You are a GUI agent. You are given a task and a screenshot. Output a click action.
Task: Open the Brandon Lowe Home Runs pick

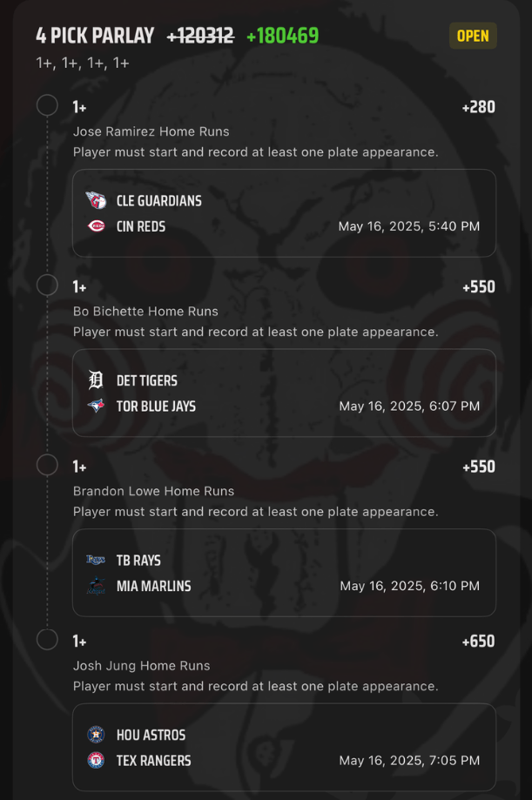point(153,491)
